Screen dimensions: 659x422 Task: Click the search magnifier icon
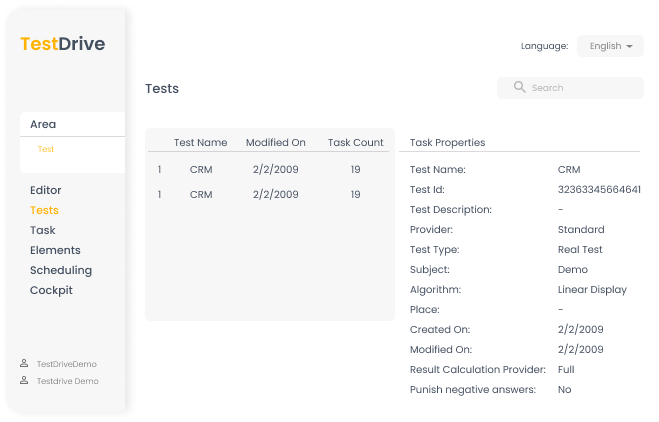(519, 87)
